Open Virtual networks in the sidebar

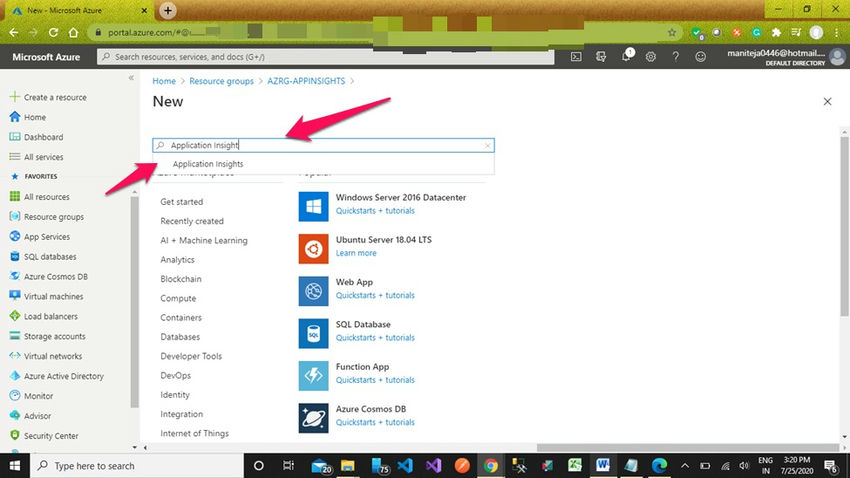[x=46, y=356]
